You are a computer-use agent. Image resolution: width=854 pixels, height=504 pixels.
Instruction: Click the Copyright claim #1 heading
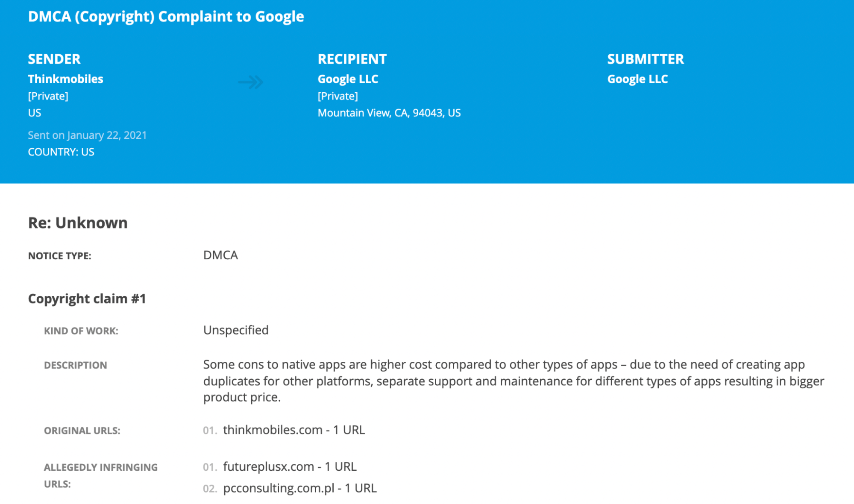[87, 298]
